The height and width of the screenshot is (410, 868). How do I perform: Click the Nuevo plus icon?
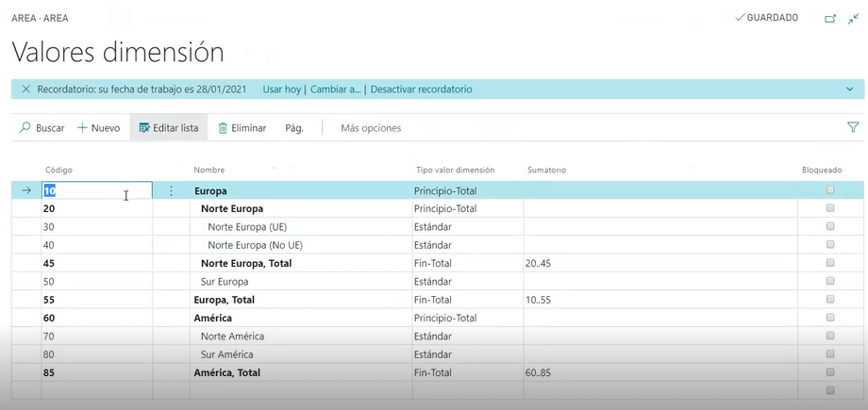click(x=82, y=128)
